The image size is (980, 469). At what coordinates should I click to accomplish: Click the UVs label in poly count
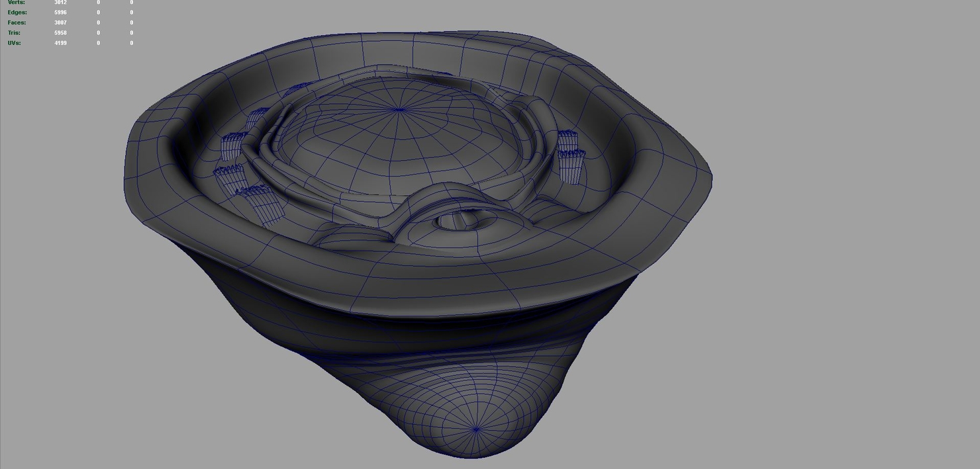[x=14, y=43]
